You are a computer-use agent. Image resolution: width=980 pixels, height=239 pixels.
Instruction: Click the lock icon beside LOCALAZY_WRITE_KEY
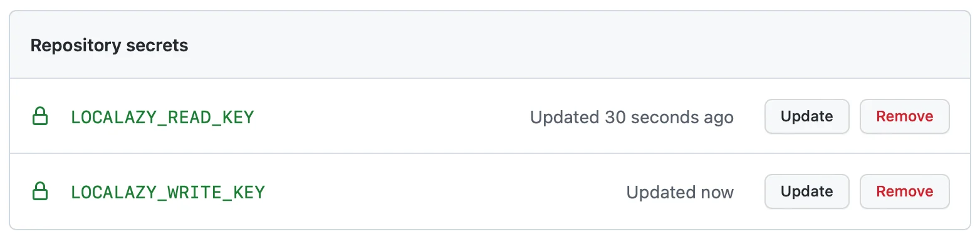[x=40, y=191]
